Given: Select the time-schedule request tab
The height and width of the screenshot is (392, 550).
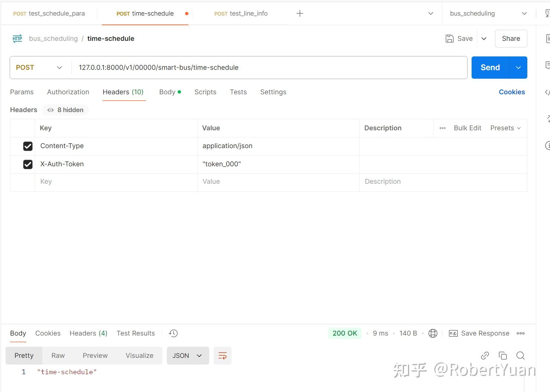Looking at the screenshot, I should pos(145,13).
